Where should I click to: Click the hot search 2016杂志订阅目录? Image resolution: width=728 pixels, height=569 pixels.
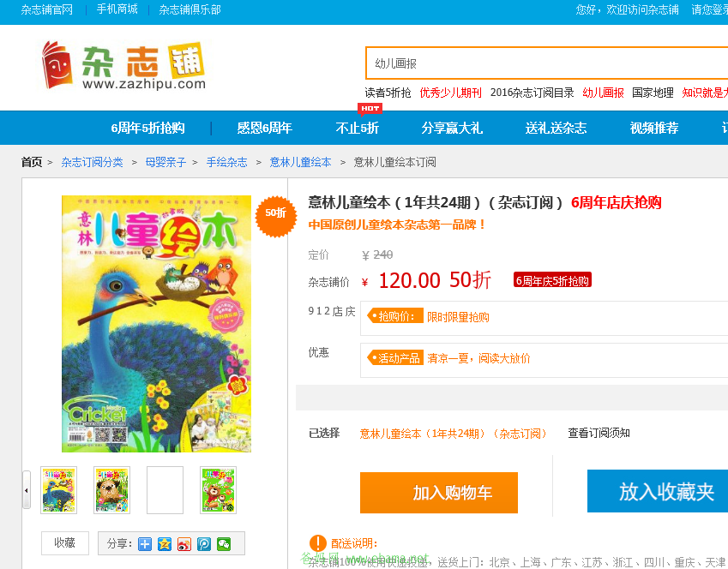[532, 93]
